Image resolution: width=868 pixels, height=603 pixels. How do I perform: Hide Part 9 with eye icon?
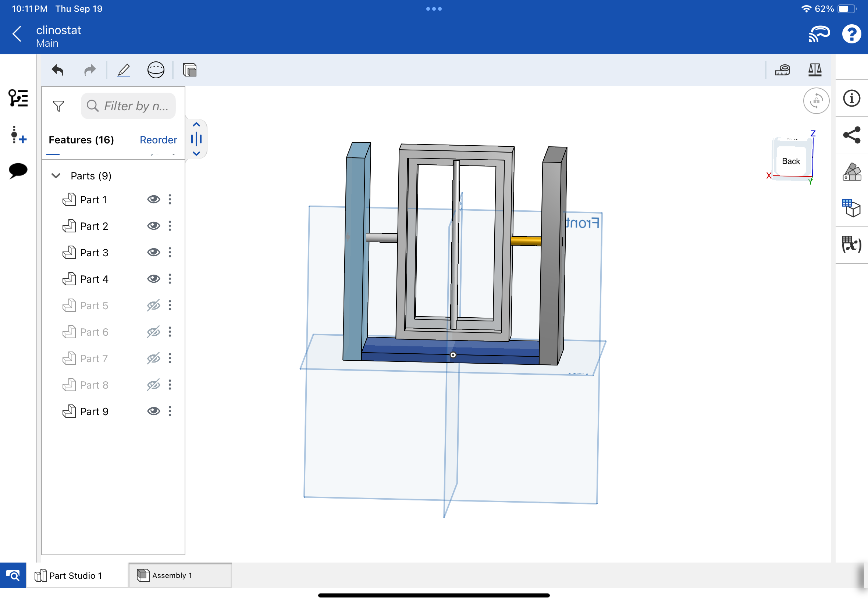click(153, 411)
